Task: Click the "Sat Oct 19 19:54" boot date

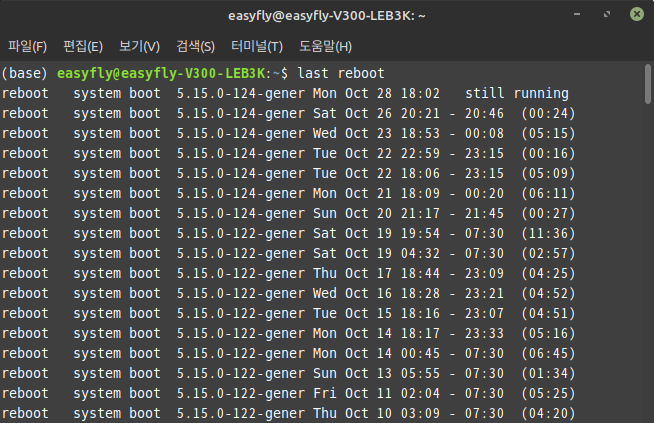Action: pos(376,234)
